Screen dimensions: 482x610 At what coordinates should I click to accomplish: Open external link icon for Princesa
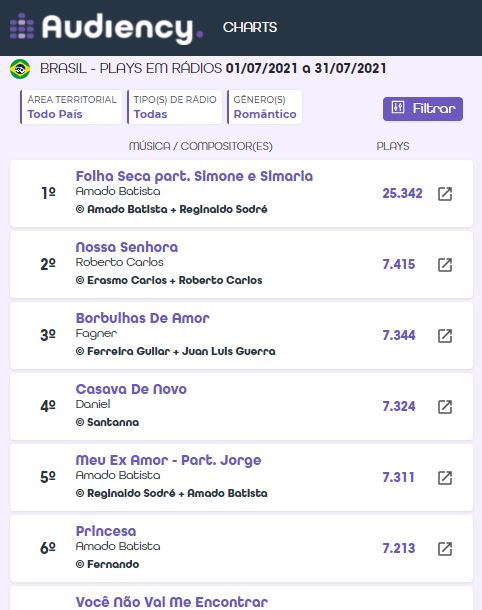[x=445, y=549]
